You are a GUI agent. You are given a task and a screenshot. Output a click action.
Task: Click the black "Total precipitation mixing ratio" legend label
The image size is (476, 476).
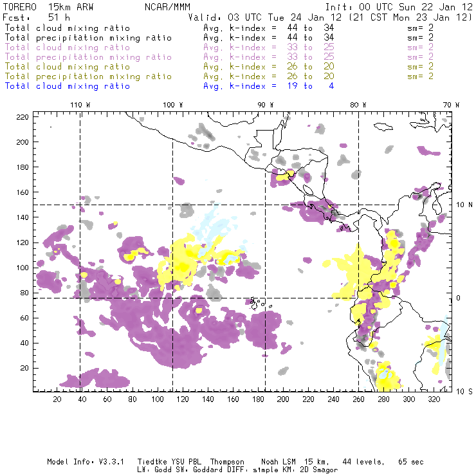(88, 38)
